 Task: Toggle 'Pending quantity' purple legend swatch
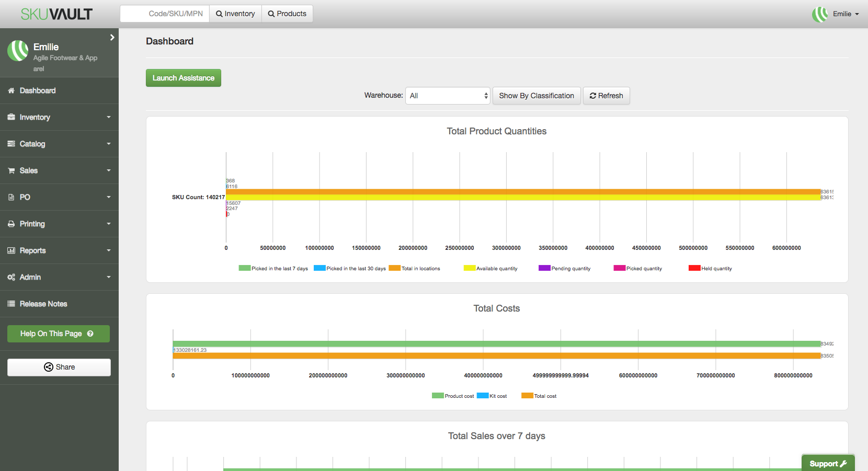tap(544, 268)
